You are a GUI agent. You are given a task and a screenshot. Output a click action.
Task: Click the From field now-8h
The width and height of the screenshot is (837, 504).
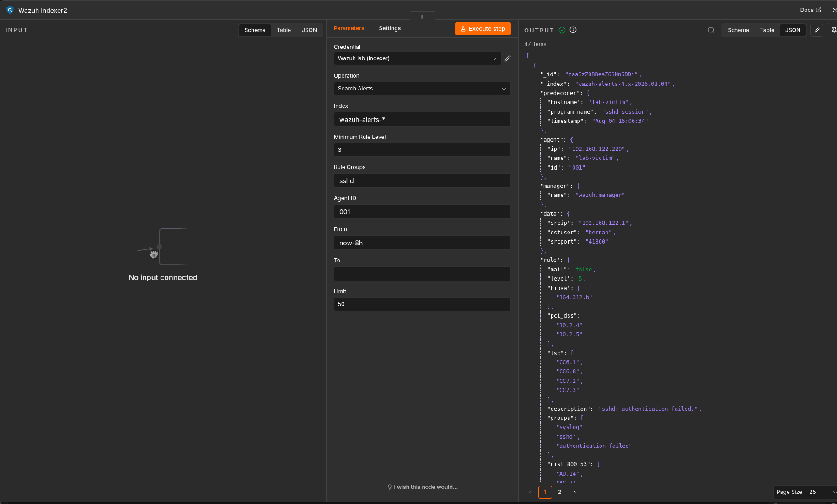click(422, 243)
